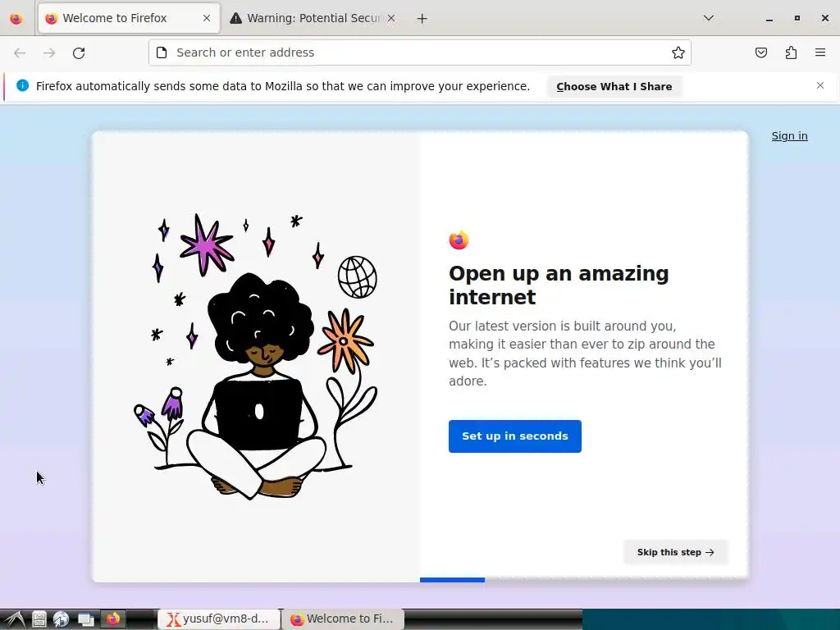The image size is (840, 630).
Task: Switch to the Welcome to Firefox tab
Action: click(129, 18)
